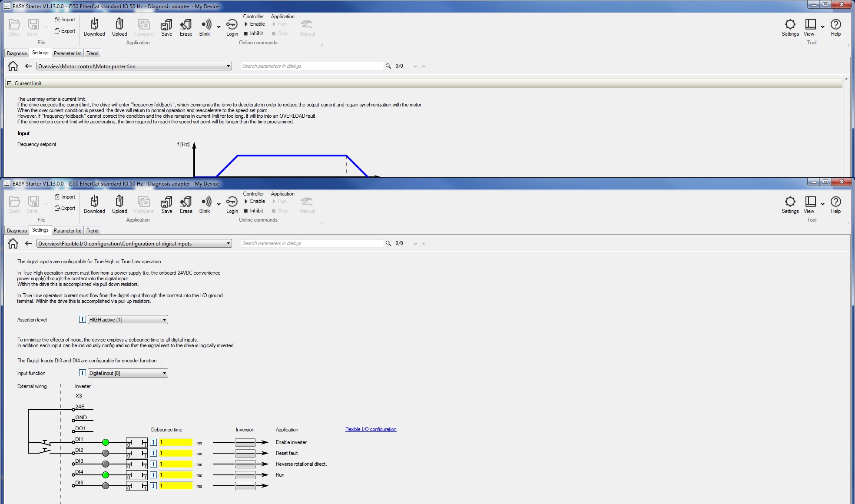Switch to Diagnosis tab in lower window

17,231
